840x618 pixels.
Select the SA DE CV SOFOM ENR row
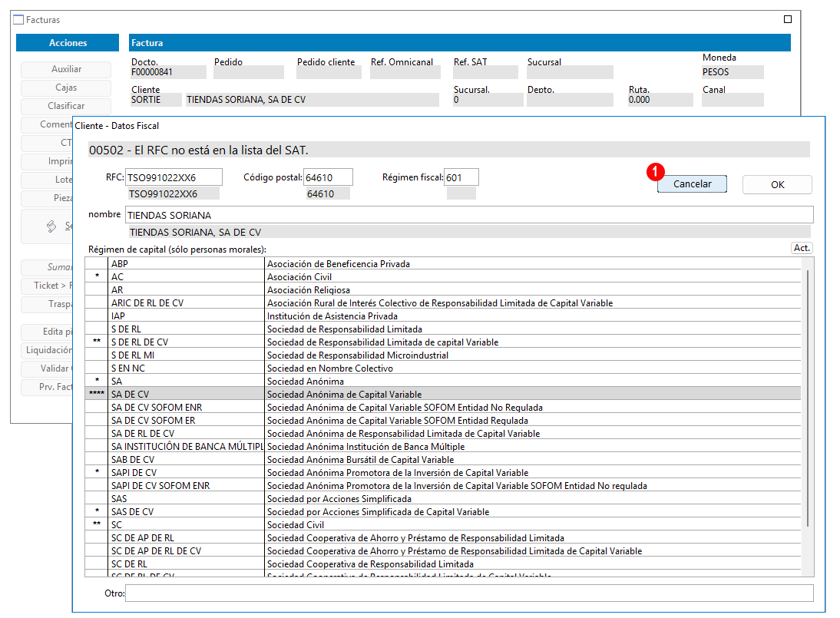click(443, 408)
